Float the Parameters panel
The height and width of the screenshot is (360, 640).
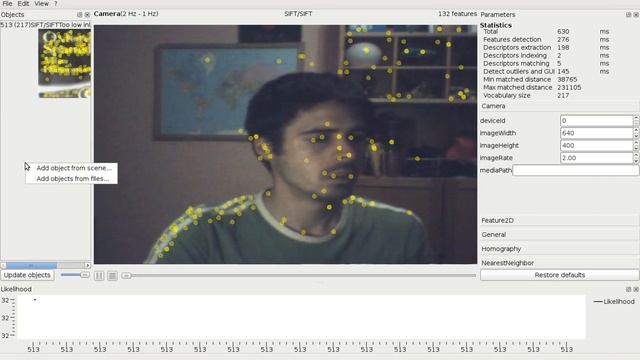628,15
